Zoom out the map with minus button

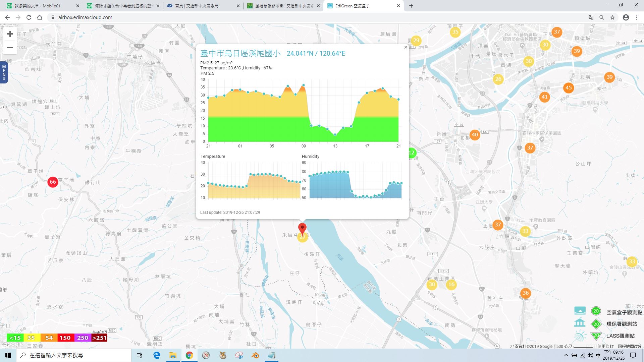click(x=10, y=48)
